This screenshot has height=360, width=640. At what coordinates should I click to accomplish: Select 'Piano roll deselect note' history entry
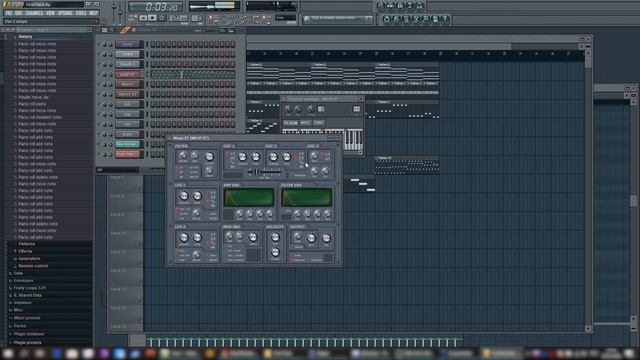point(40,117)
